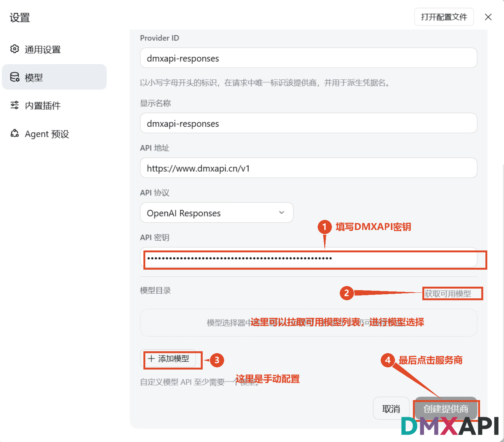Open the 通用设置 section
The image size is (504, 442).
click(54, 49)
